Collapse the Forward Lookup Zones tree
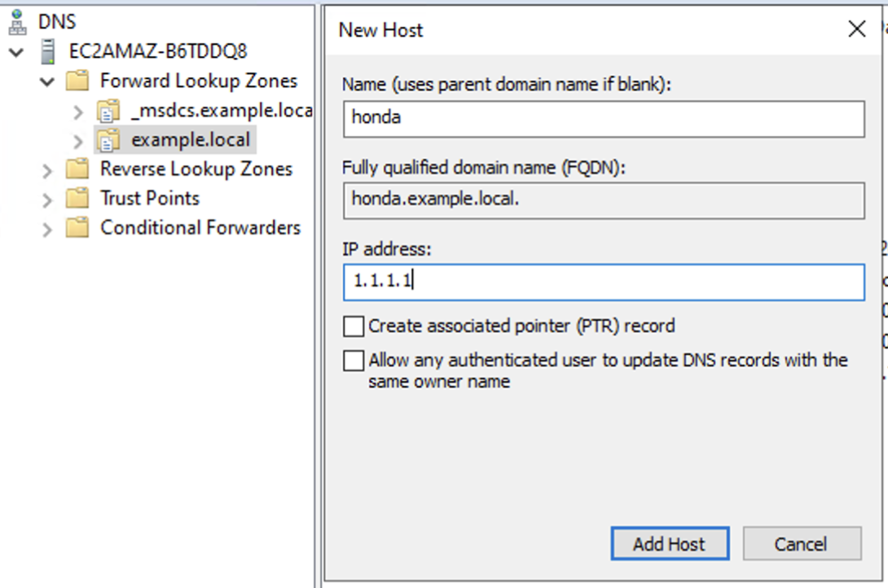 (x=47, y=82)
